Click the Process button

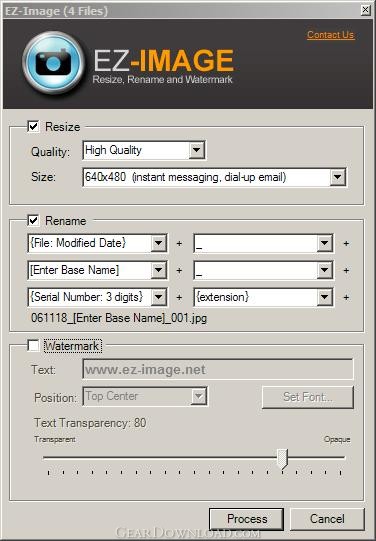click(247, 519)
